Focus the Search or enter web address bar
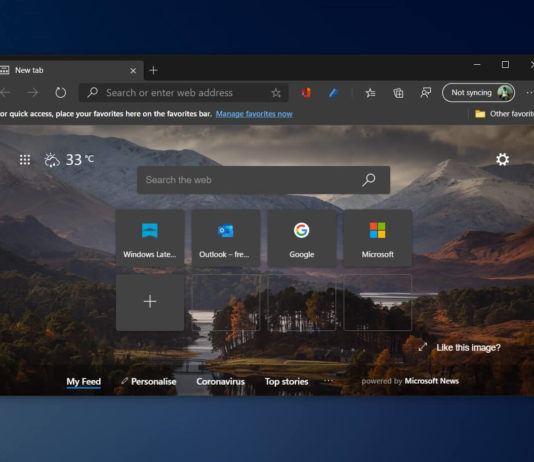Viewport: 534px width, 462px height. point(184,93)
